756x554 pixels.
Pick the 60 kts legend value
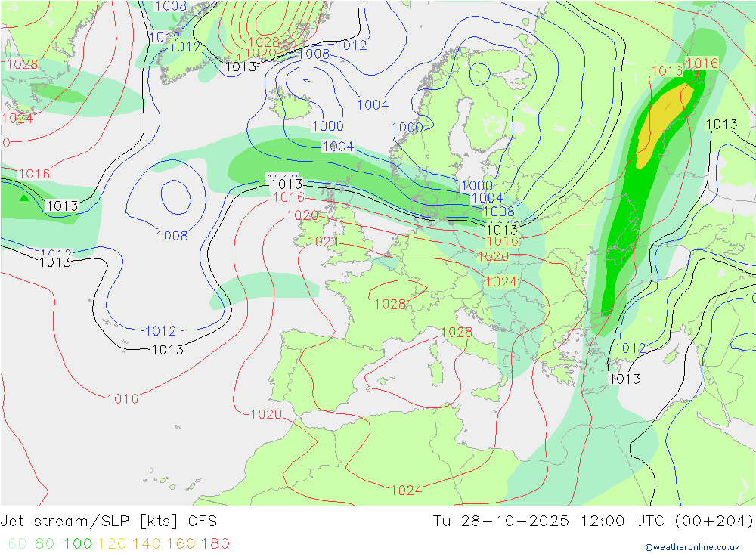(17, 543)
